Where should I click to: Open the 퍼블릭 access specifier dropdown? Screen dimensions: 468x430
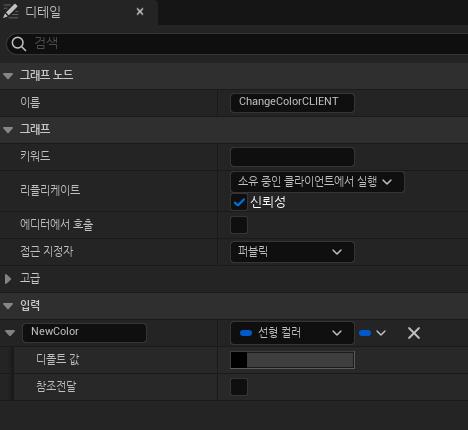(292, 252)
